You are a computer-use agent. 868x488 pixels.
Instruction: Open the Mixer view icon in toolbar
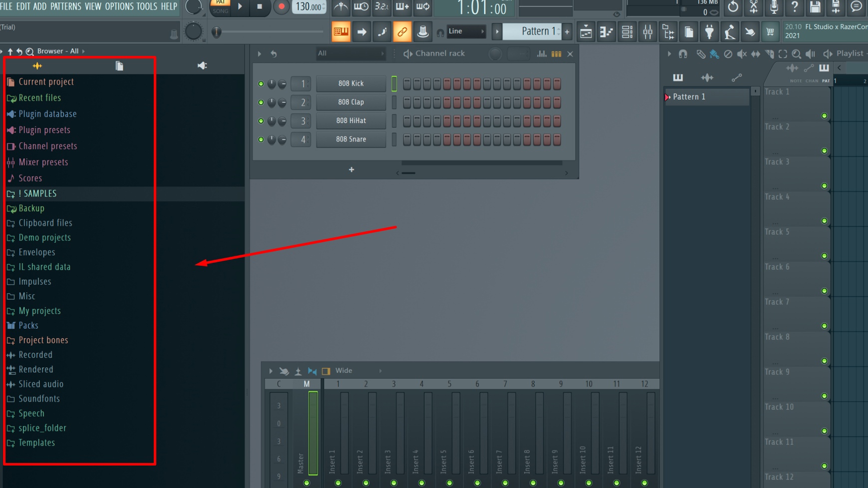(647, 32)
